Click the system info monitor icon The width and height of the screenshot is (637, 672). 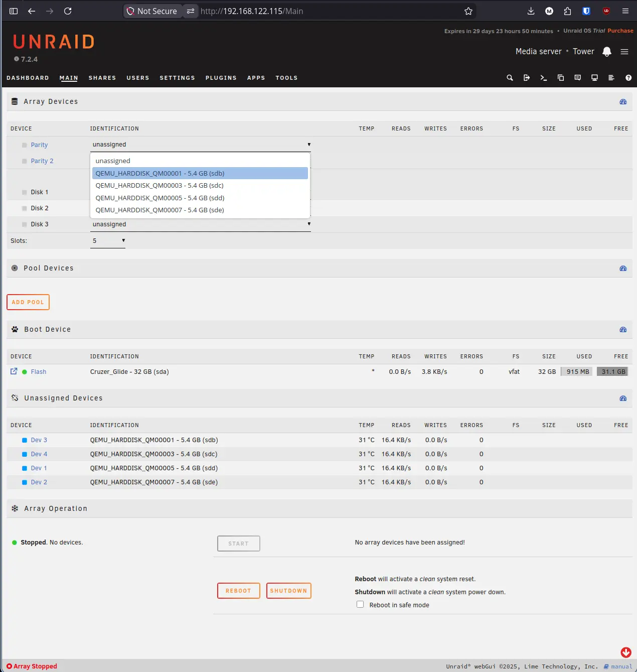click(594, 78)
